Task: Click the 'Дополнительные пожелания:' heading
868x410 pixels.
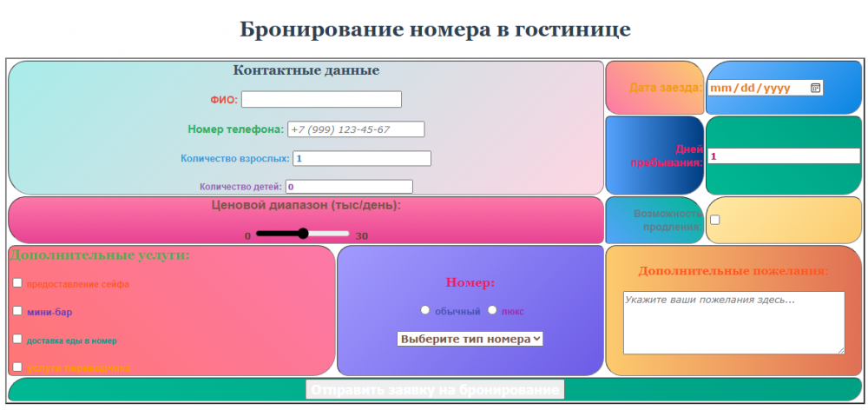Action: tap(733, 271)
